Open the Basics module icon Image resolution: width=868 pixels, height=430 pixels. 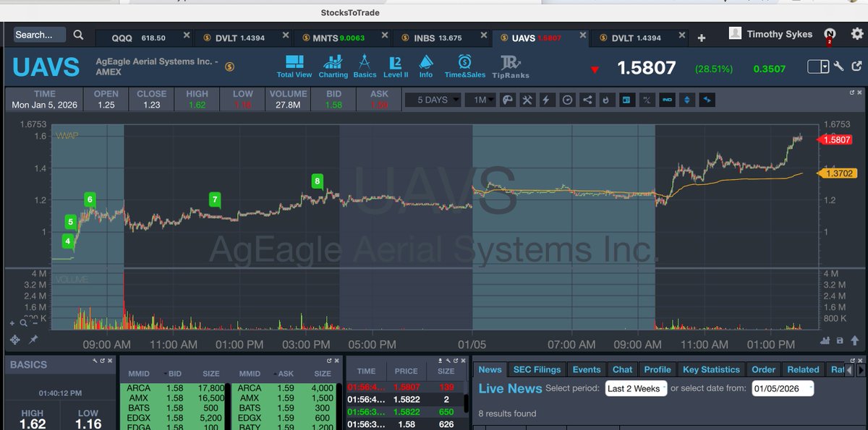pos(365,66)
